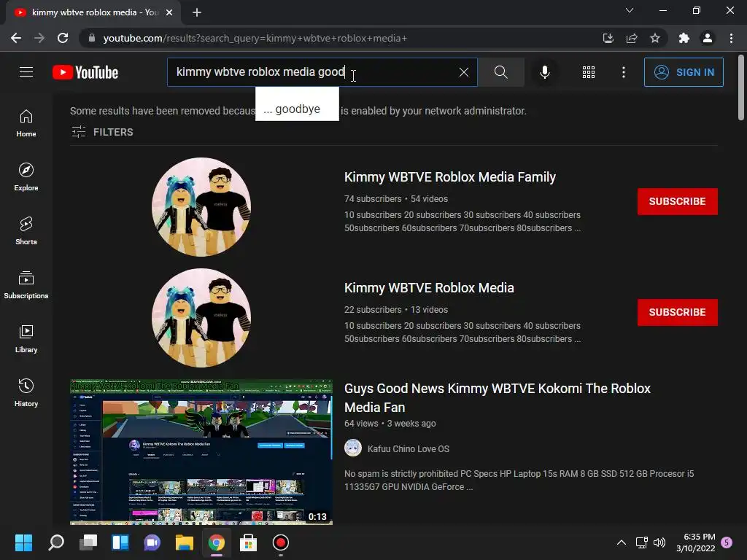Open Chrome extensions puzzle icon

coord(684,38)
